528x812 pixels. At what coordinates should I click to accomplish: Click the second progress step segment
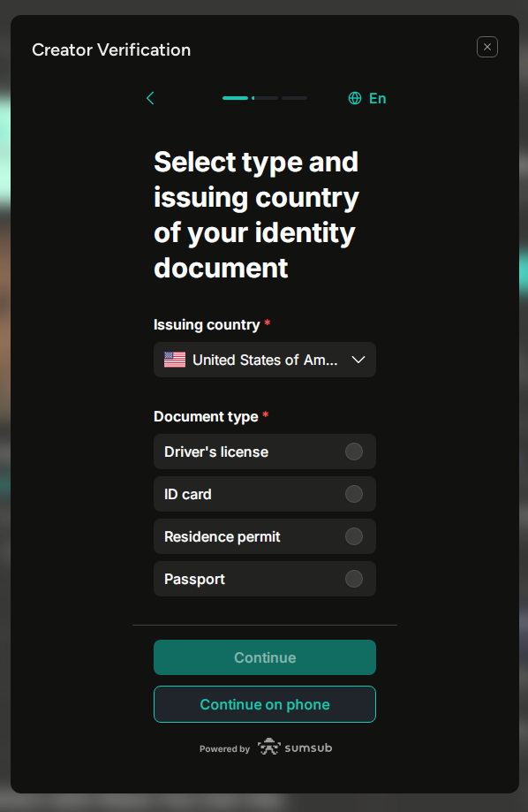click(x=265, y=98)
